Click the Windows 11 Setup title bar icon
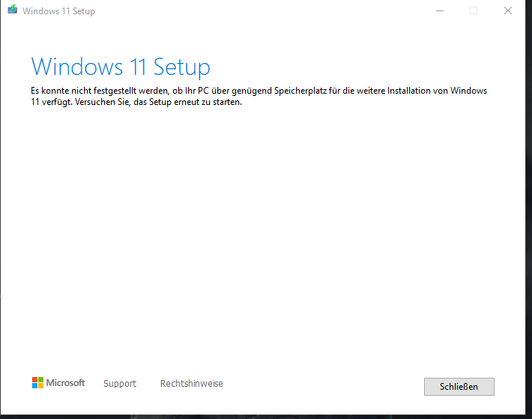This screenshot has width=532, height=419. (13, 10)
